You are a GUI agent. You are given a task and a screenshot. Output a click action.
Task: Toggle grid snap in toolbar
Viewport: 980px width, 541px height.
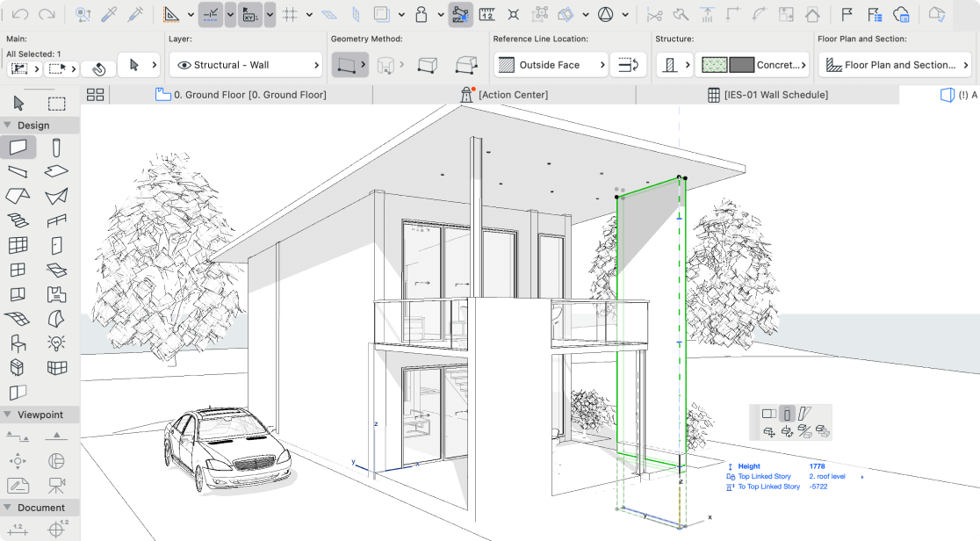[291, 14]
